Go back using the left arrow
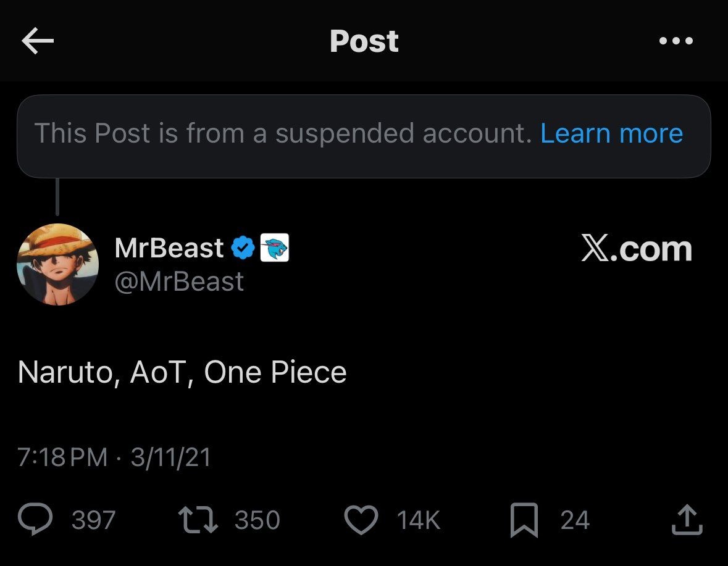 [38, 41]
